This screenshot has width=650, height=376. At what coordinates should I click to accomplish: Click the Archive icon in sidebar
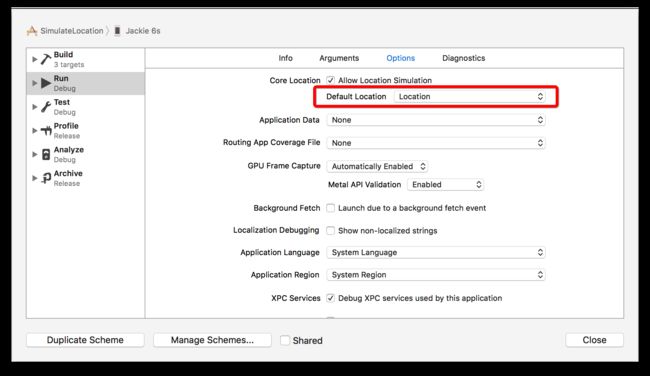46,178
